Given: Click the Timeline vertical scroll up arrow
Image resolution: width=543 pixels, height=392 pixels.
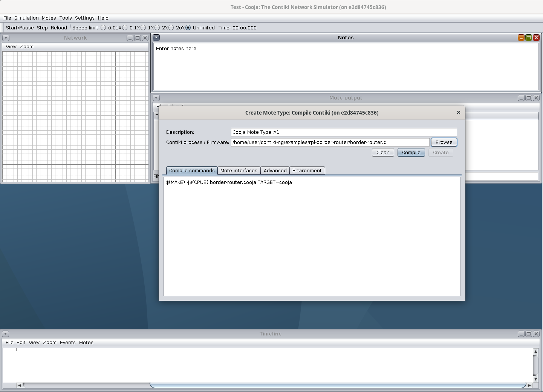Looking at the screenshot, I should (x=535, y=352).
